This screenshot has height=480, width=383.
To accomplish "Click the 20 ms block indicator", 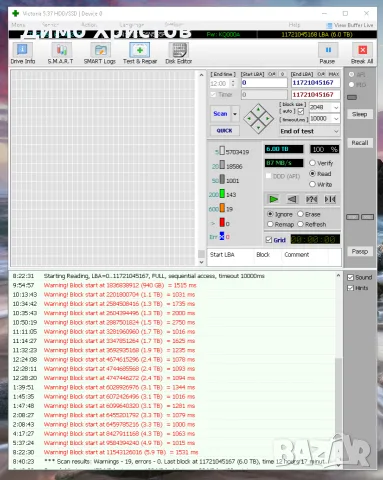I will [222, 165].
